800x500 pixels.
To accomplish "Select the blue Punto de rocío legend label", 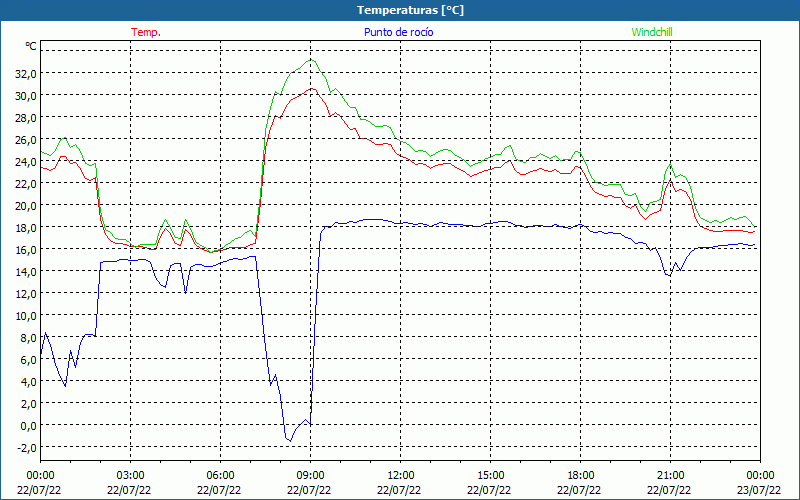I will [398, 32].
